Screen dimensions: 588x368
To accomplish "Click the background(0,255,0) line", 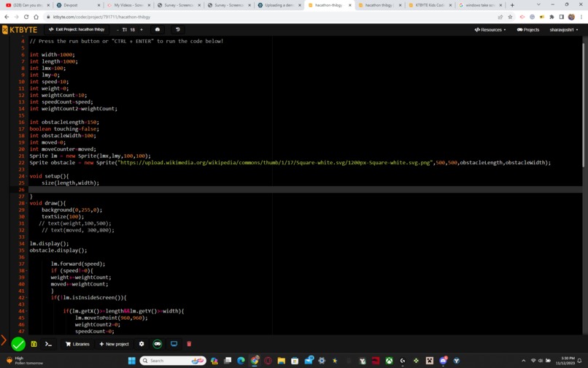I will click(x=71, y=210).
